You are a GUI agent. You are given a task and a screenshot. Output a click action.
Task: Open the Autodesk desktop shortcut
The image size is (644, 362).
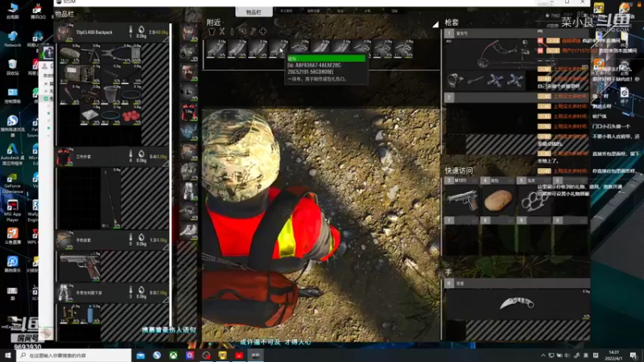coord(12,154)
